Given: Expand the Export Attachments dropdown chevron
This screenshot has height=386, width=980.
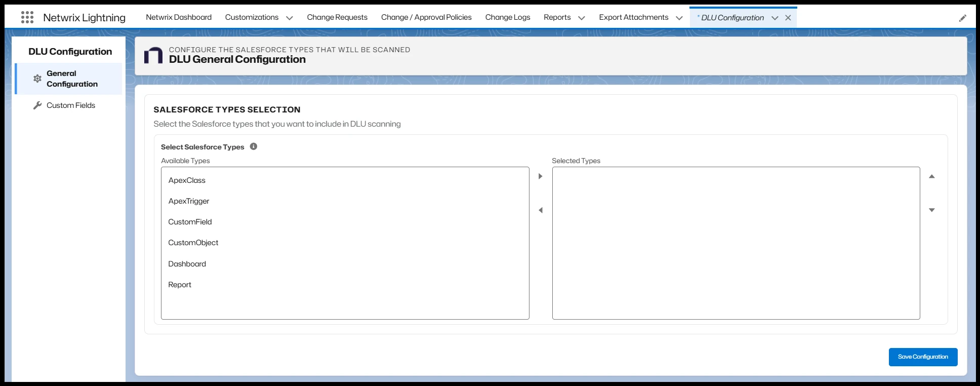Looking at the screenshot, I should tap(679, 18).
